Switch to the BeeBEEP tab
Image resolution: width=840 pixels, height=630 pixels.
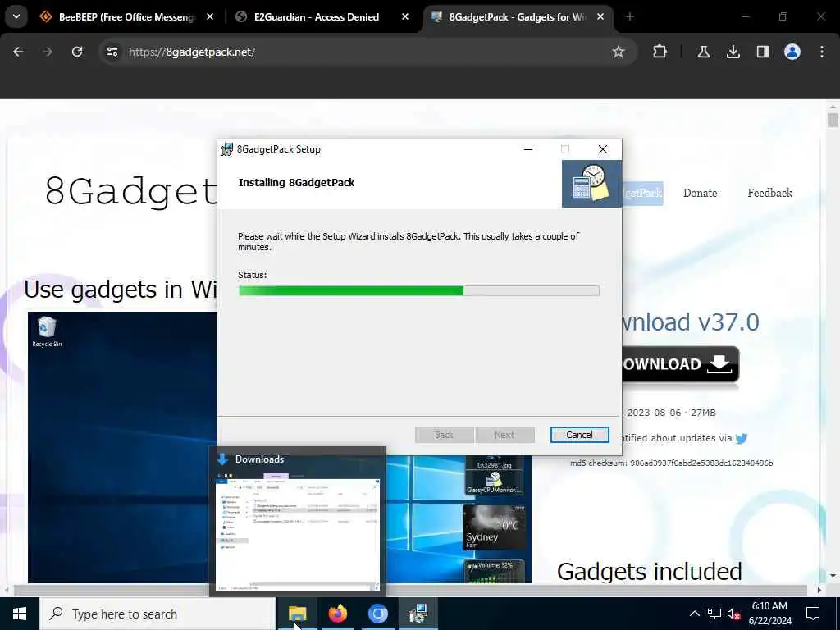[126, 17]
